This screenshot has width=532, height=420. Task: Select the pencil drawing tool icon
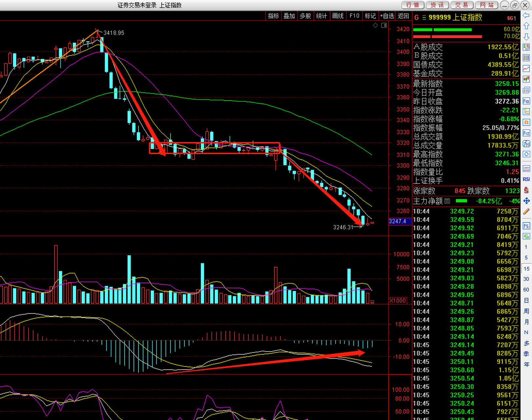526,211
